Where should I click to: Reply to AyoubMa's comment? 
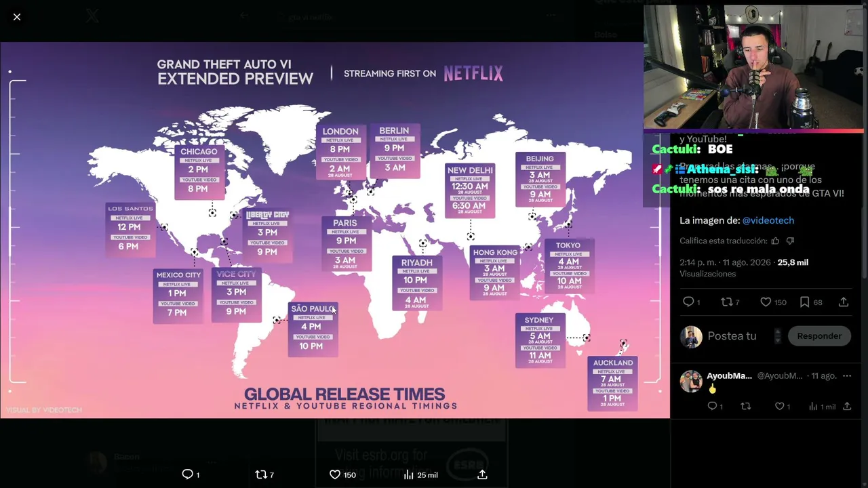click(x=712, y=406)
